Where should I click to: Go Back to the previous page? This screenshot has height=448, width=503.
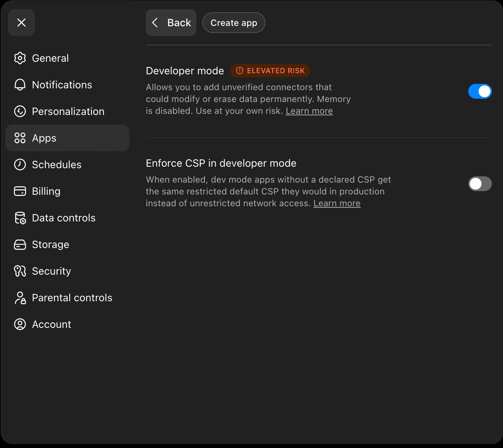171,23
